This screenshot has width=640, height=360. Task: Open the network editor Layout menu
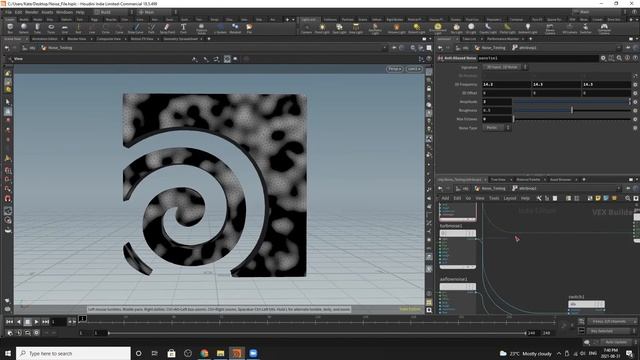[509, 198]
